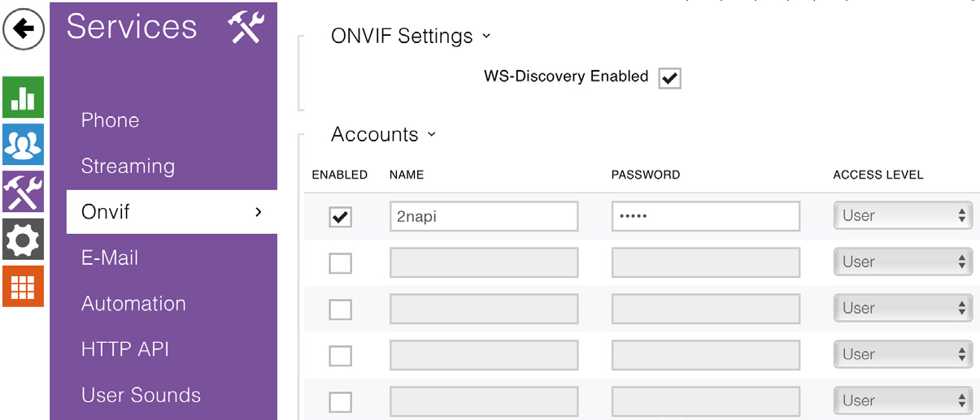Open the blue users Directory icon
Screen dimensions: 980x420
click(x=23, y=145)
